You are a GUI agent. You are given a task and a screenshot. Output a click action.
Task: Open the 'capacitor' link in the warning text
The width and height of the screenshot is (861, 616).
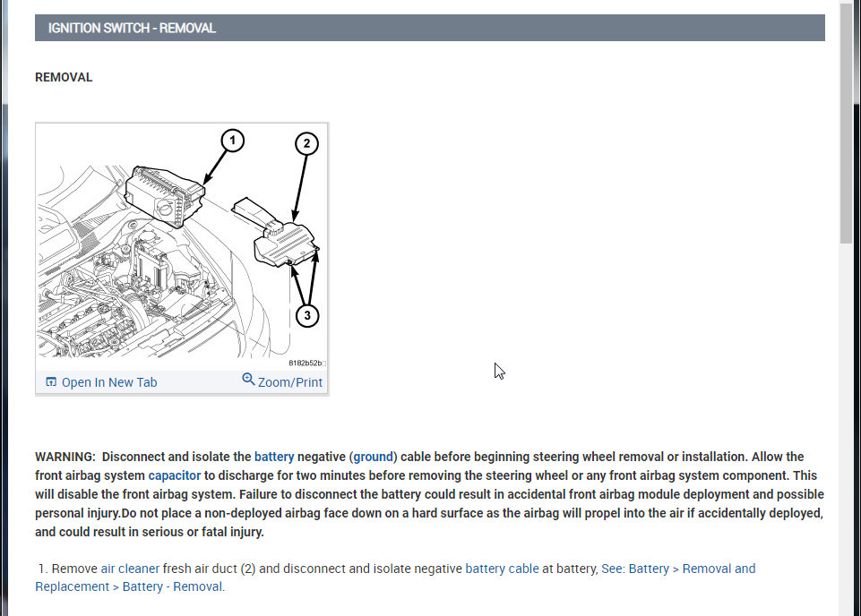(174, 475)
